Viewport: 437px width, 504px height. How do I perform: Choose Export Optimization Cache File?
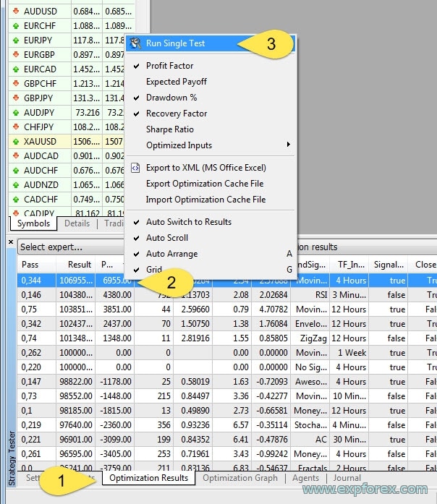point(205,184)
